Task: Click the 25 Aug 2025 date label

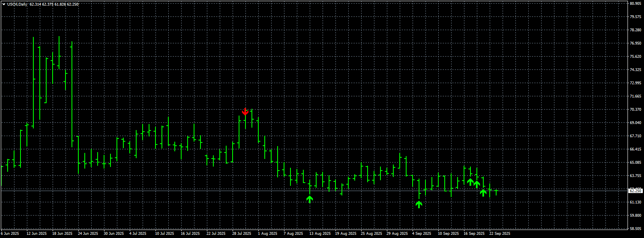Action: click(x=372, y=233)
